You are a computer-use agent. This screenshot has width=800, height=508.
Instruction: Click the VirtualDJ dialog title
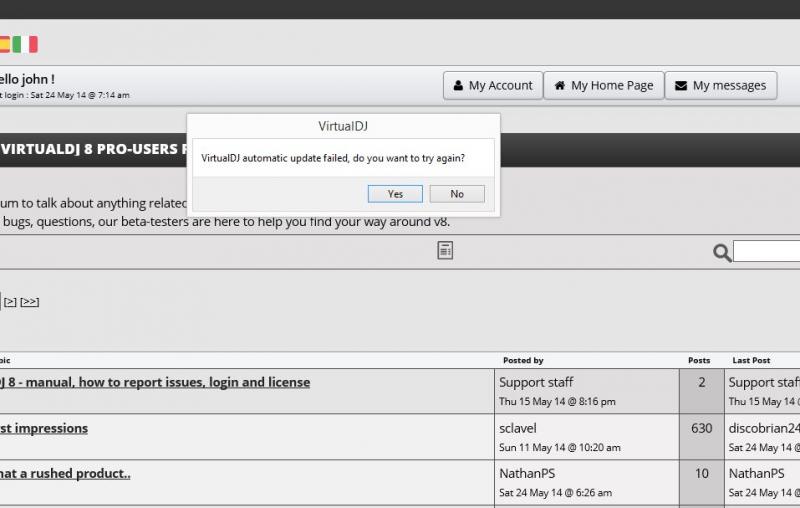(343, 126)
